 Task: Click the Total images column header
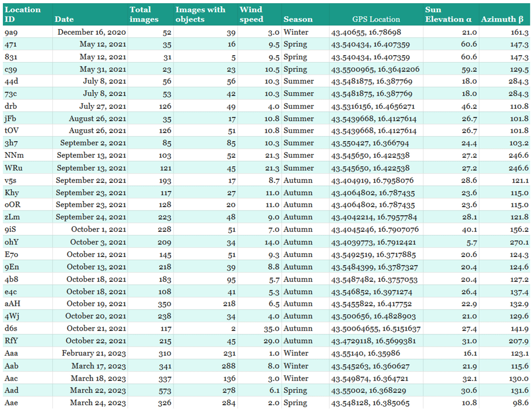[x=144, y=14]
